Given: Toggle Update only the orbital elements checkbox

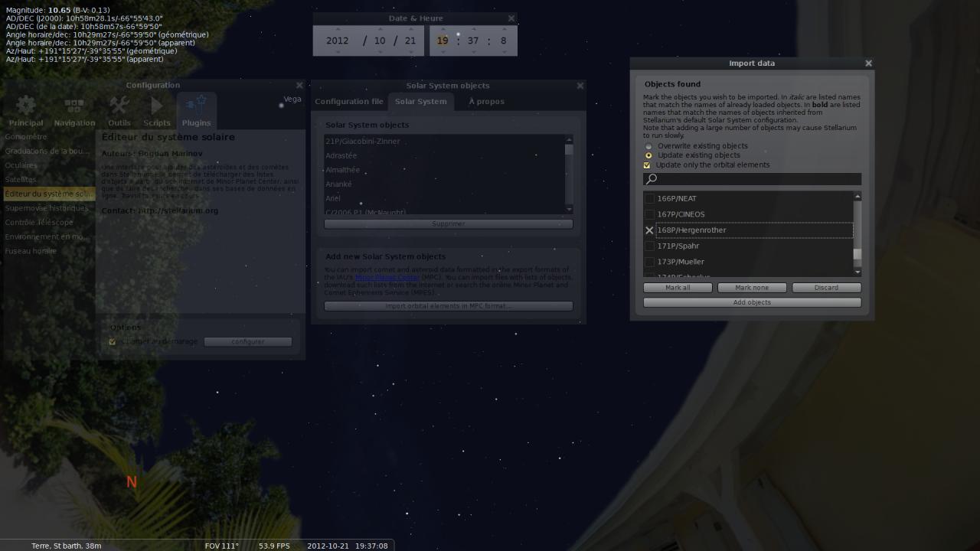Looking at the screenshot, I should (647, 165).
